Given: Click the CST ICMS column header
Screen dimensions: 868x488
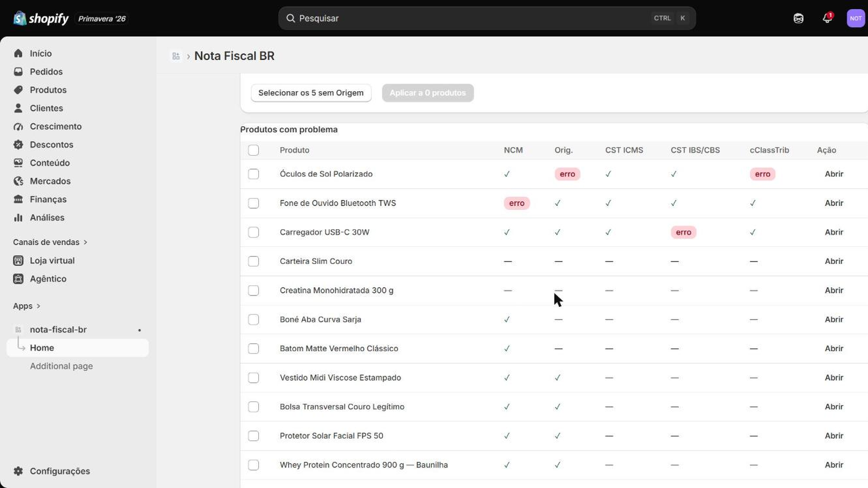Looking at the screenshot, I should pyautogui.click(x=624, y=150).
